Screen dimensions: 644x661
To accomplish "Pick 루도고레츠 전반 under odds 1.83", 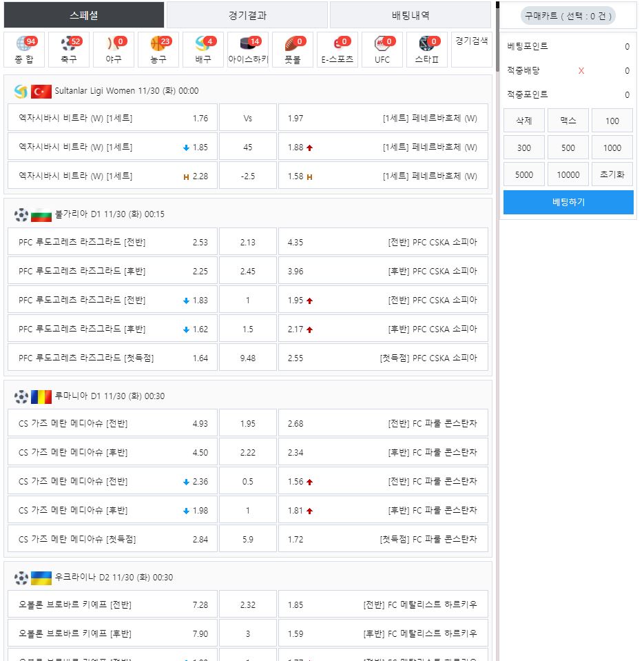I will click(x=112, y=300).
